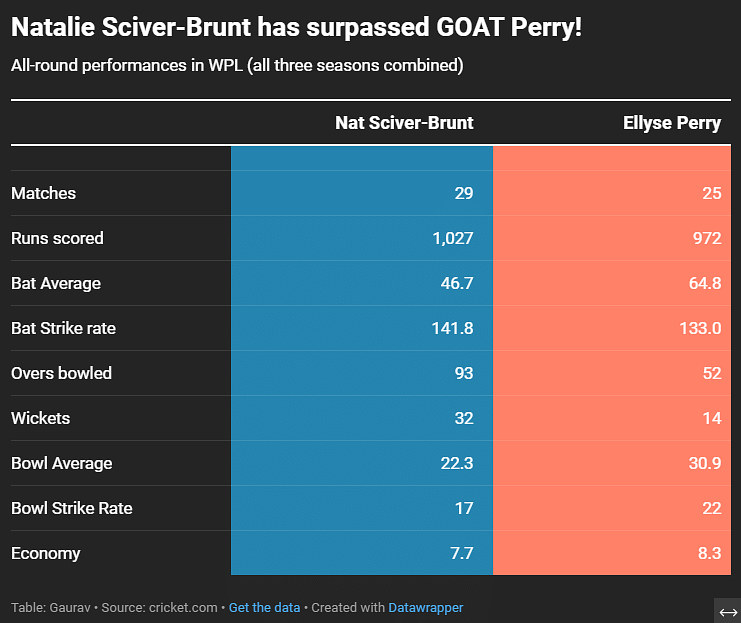741x623 pixels.
Task: Open the 'Get the data' link
Action: click(x=264, y=608)
